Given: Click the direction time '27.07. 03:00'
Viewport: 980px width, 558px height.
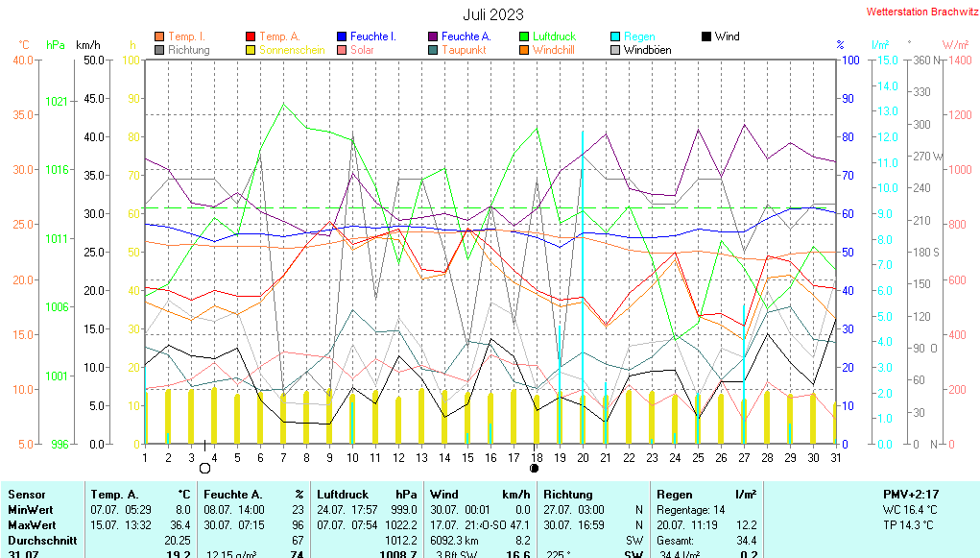Looking at the screenshot, I should 574,510.
